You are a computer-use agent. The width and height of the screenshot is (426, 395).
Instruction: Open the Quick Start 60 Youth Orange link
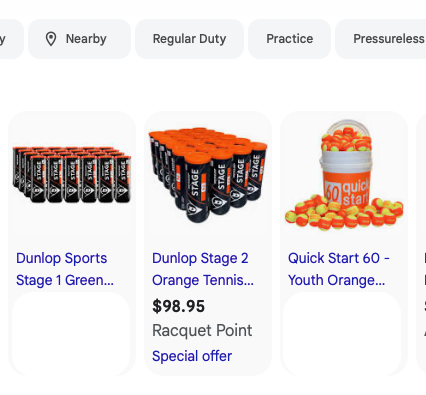[x=339, y=269]
